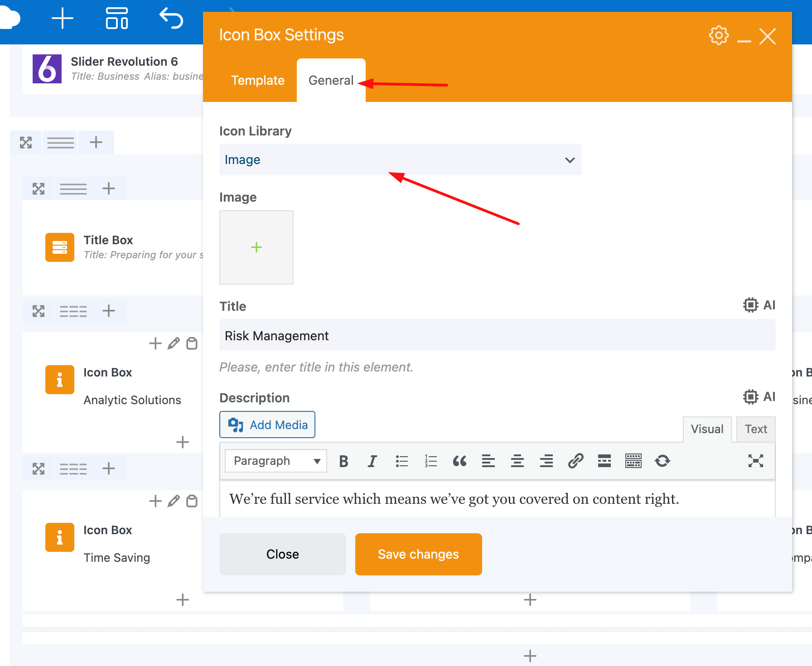Add element below Time Saving Icon Box

tap(183, 600)
